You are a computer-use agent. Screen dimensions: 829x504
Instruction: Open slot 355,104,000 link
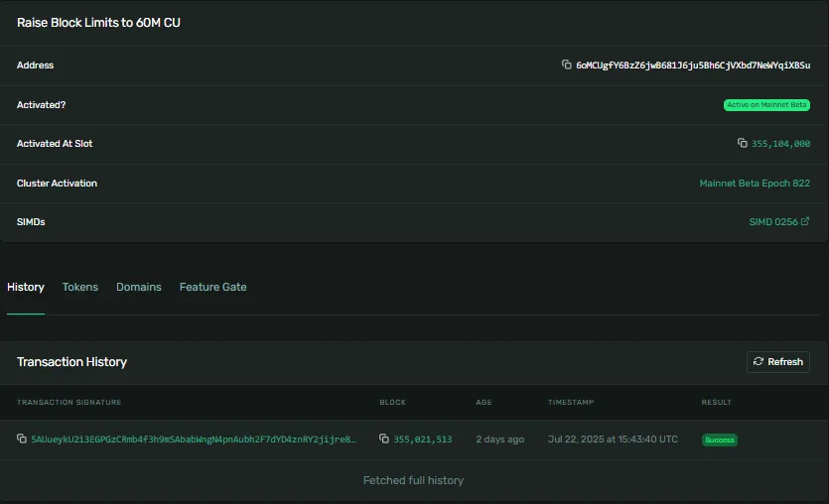tap(781, 144)
